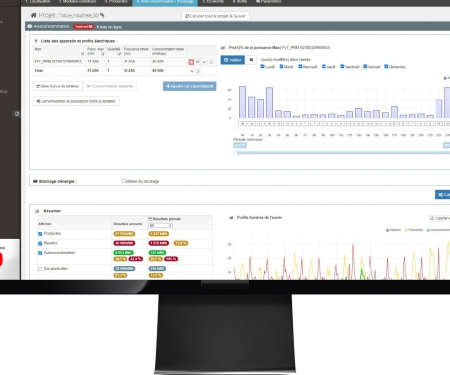Viewport: 450px width, 375px height.
Task: Click the eye icon in the Total row
Action: click(192, 71)
